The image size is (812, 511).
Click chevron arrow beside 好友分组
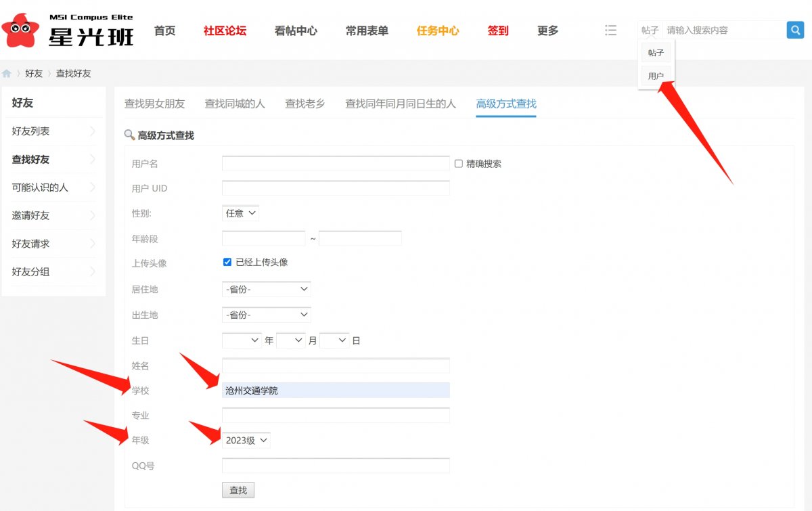(92, 272)
